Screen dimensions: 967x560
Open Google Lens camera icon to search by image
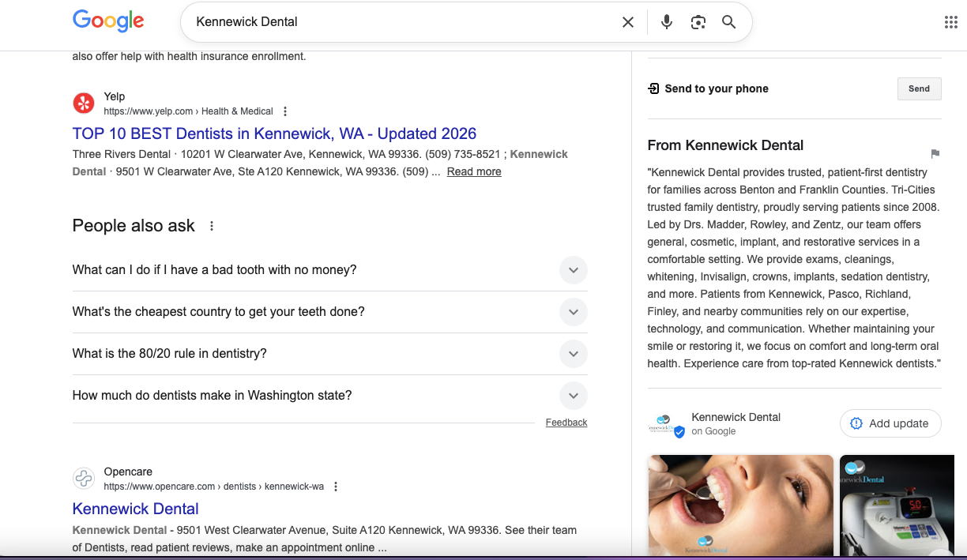click(x=698, y=22)
